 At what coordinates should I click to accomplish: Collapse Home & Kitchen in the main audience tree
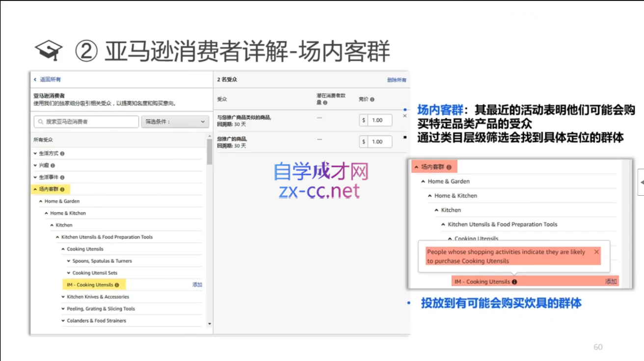[47, 213]
